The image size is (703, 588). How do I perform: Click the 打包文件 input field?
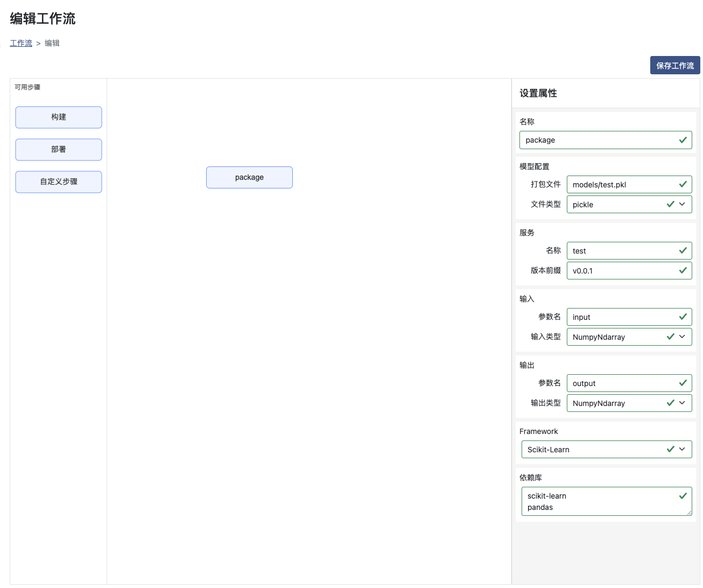pyautogui.click(x=619, y=185)
